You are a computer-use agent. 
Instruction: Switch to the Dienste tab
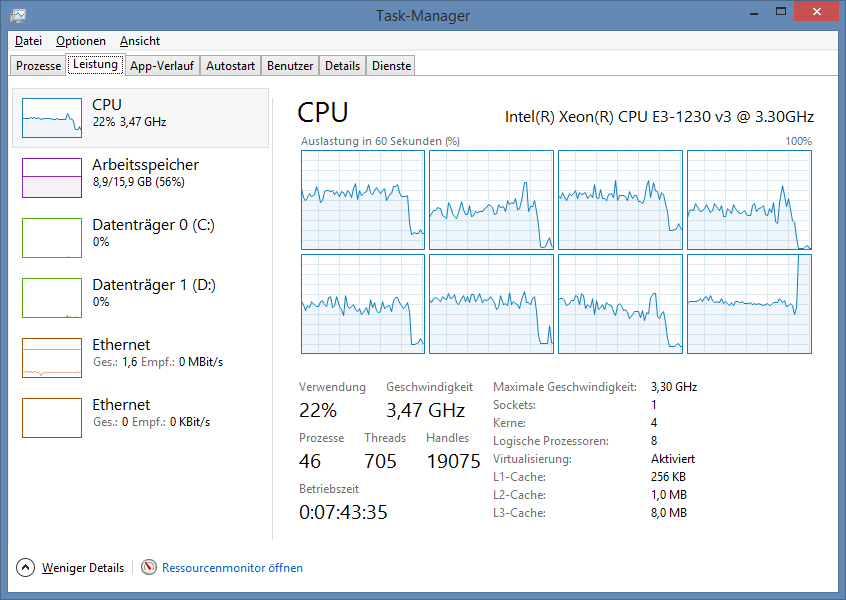coord(391,66)
